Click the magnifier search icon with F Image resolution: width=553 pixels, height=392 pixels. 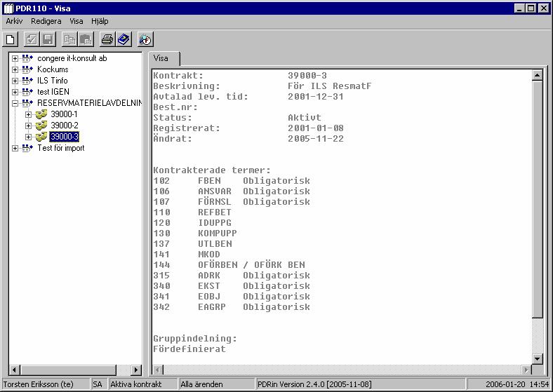tap(145, 39)
